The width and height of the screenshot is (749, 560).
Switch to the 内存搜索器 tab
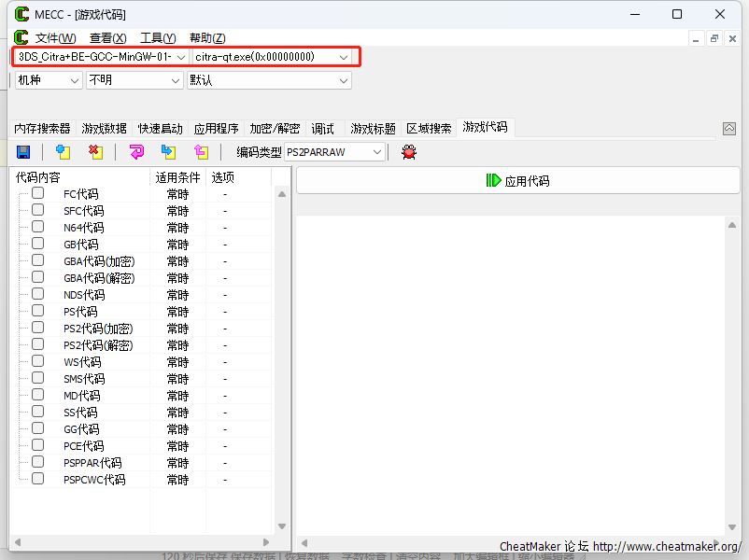(42, 129)
